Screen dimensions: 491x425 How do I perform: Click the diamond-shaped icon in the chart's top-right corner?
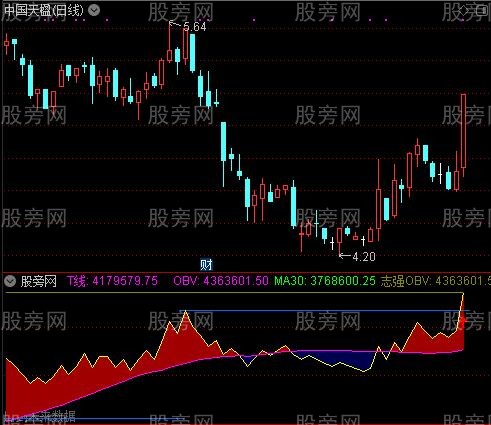tap(464, 11)
